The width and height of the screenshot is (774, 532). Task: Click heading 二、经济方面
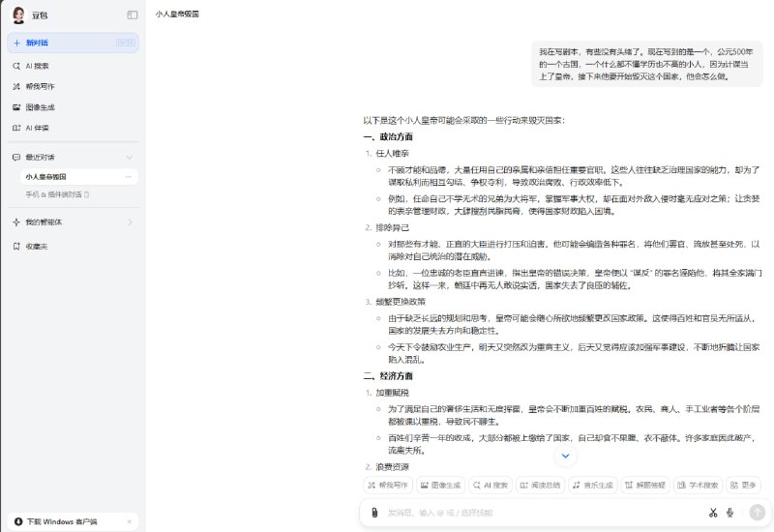(388, 376)
